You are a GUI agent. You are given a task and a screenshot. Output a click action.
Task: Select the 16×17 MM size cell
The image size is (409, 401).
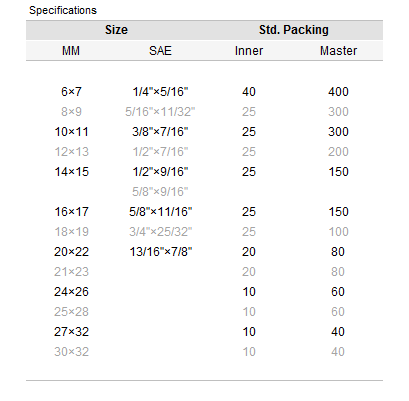click(72, 212)
